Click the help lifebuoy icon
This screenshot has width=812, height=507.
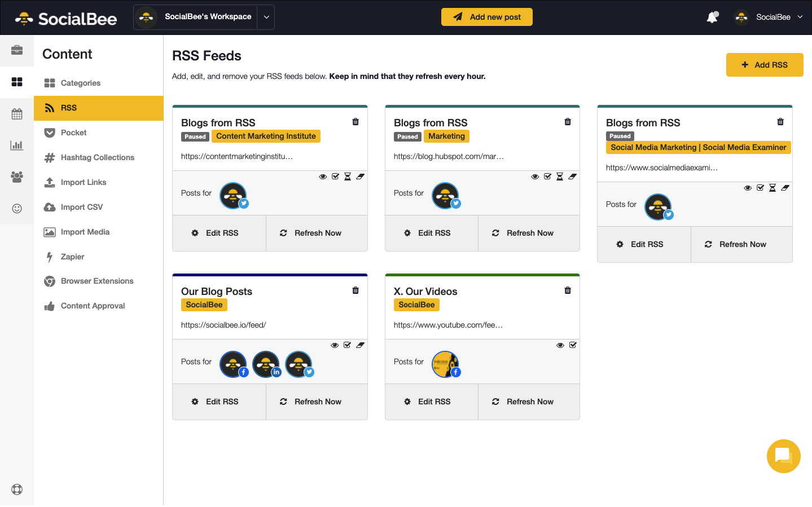click(17, 490)
